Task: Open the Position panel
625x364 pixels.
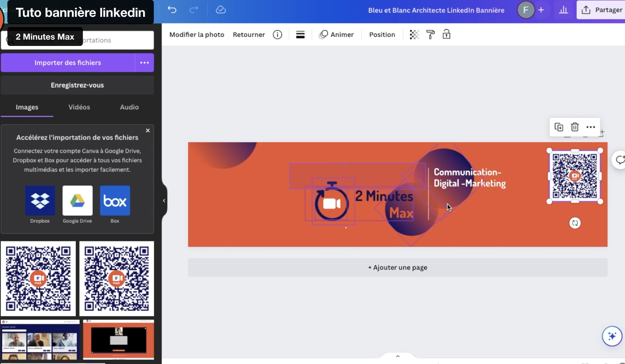Action: [x=382, y=35]
